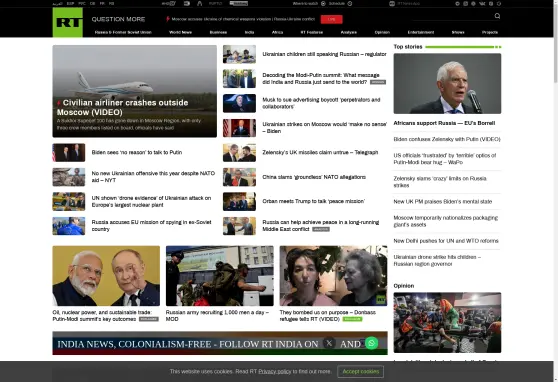Open the VK social icon in header

pos(482,4)
